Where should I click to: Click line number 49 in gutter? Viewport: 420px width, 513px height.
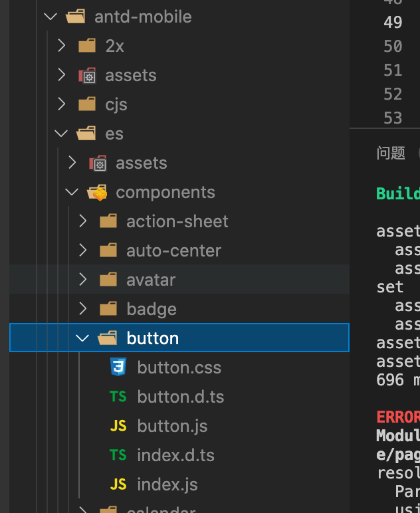tap(393, 22)
